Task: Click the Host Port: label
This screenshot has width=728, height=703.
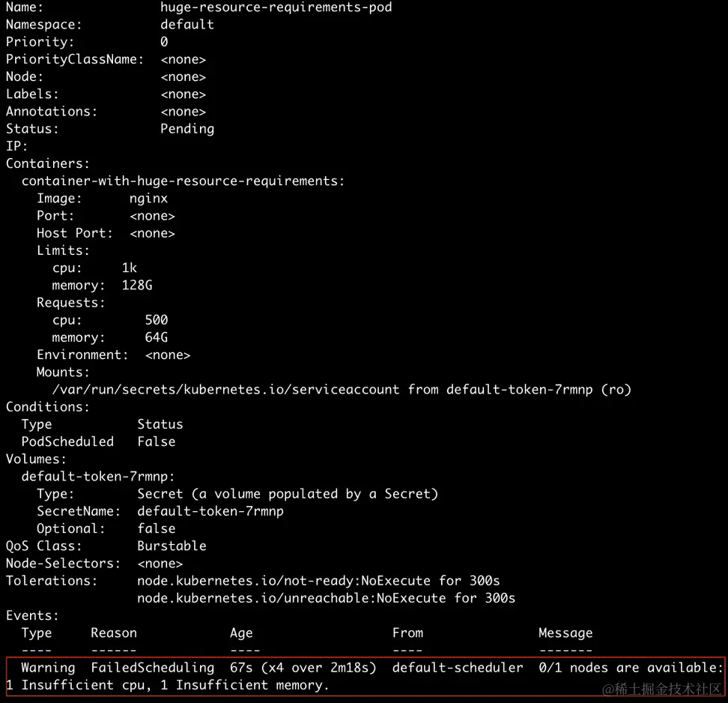Action: click(75, 233)
